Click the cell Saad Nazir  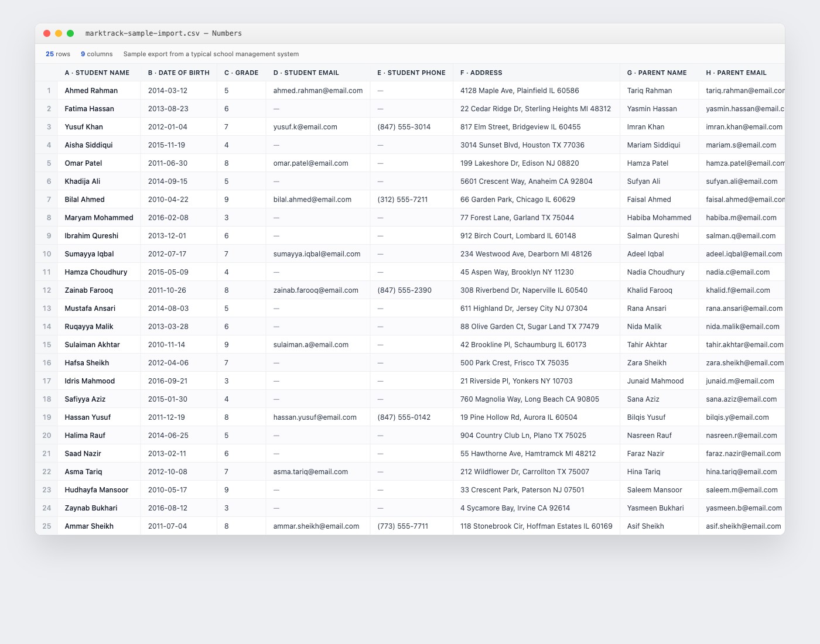point(100,454)
